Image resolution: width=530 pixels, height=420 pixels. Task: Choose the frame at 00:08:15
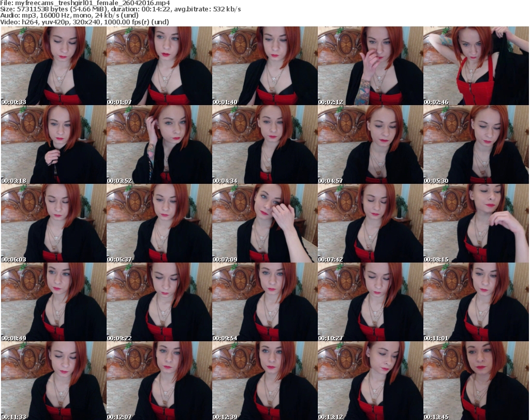pos(476,223)
